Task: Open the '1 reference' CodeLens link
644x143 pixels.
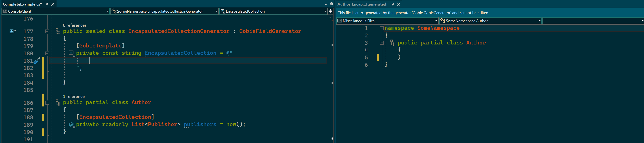Action: [74, 96]
